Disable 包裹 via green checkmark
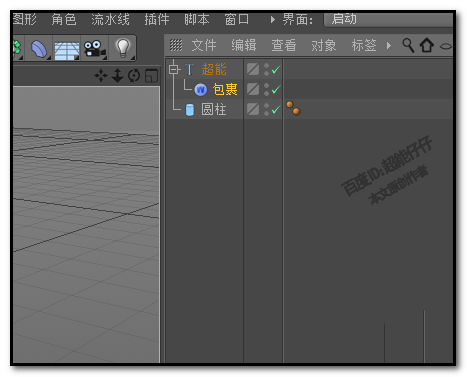Viewport: 467px width, 377px height. 276,90
